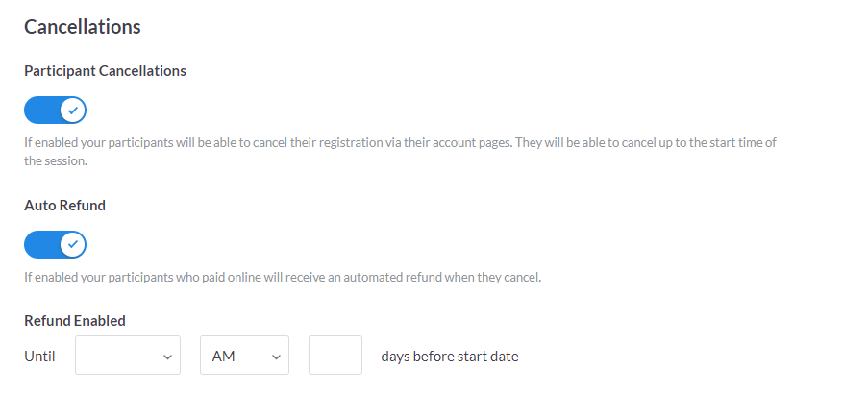Click the Auto Refund label
This screenshot has height=419, width=868.
64,206
